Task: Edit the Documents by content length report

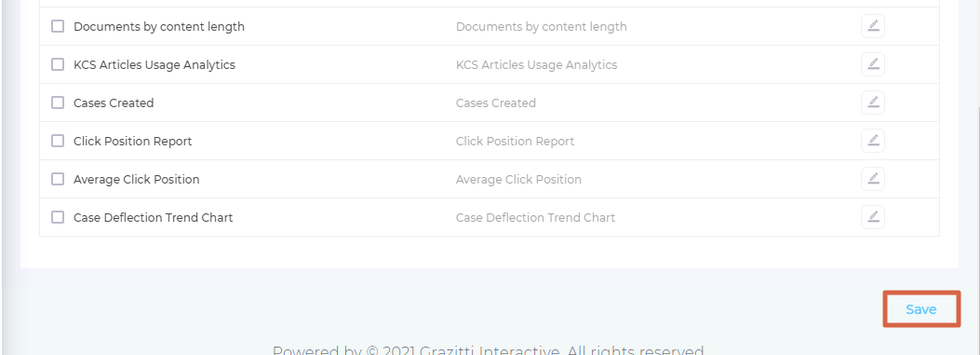Action: pyautogui.click(x=872, y=26)
